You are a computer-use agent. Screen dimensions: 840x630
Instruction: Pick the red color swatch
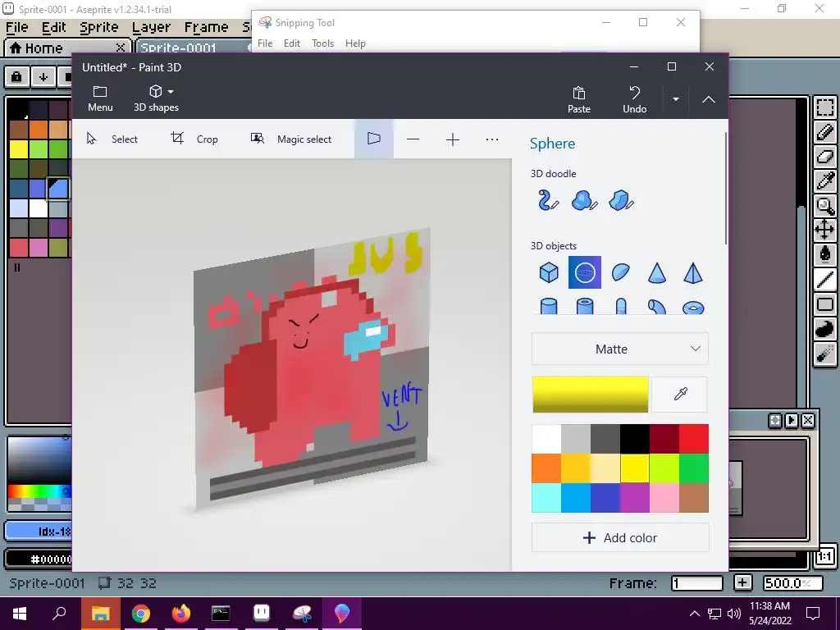coord(694,439)
